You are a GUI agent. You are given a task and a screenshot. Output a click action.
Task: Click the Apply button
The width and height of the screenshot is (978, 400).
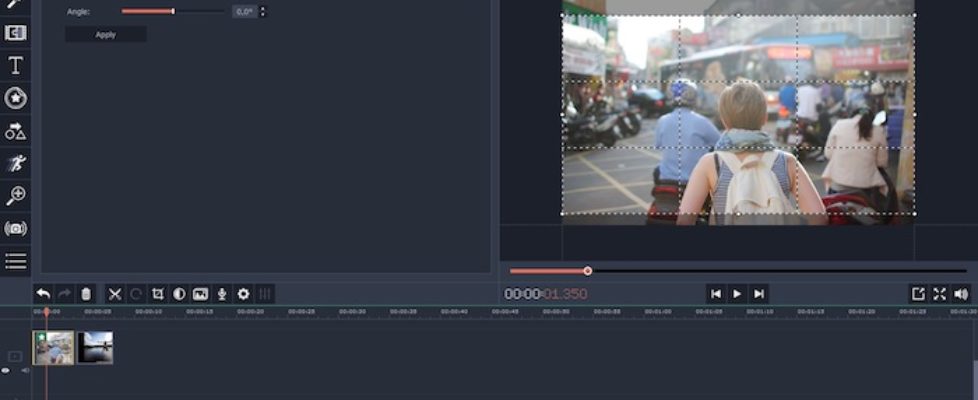tap(106, 35)
